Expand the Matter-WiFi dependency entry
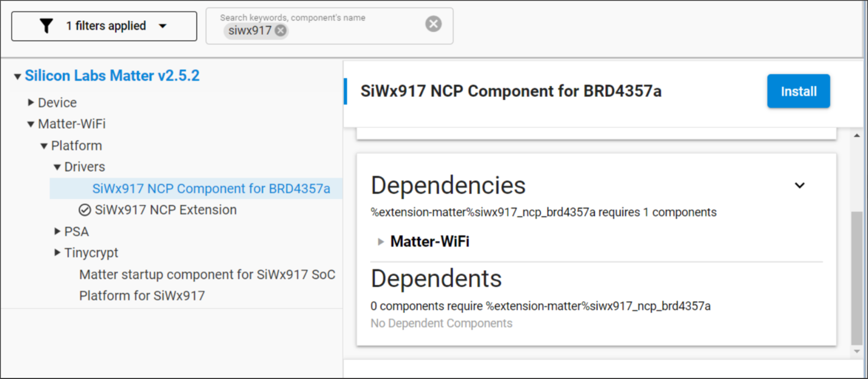The image size is (868, 379). pos(381,242)
